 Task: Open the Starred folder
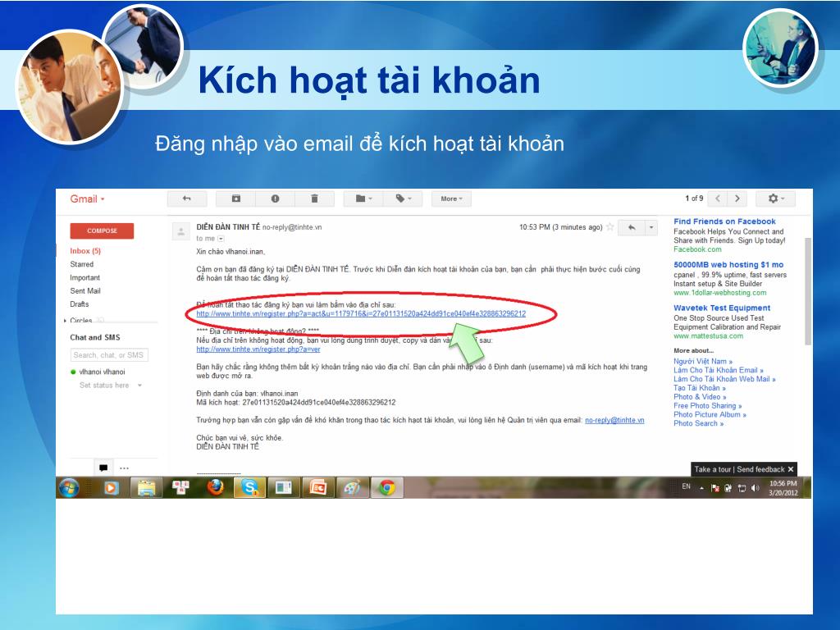click(81, 264)
